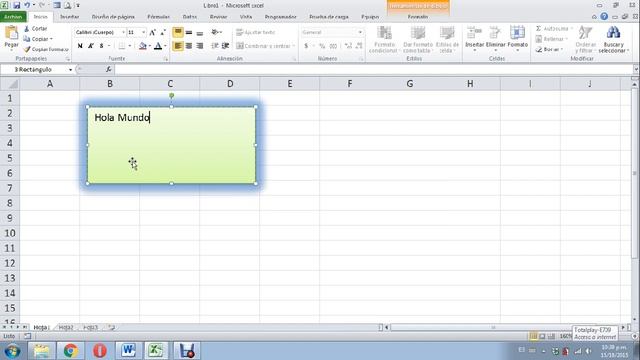Open the General number format dropdown
The height and width of the screenshot is (360, 640).
point(360,32)
